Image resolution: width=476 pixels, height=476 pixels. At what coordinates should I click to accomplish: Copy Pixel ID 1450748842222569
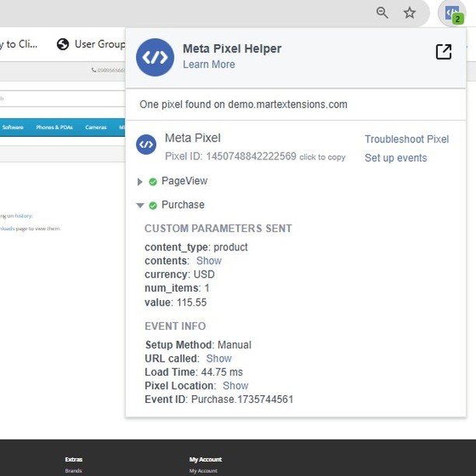231,156
